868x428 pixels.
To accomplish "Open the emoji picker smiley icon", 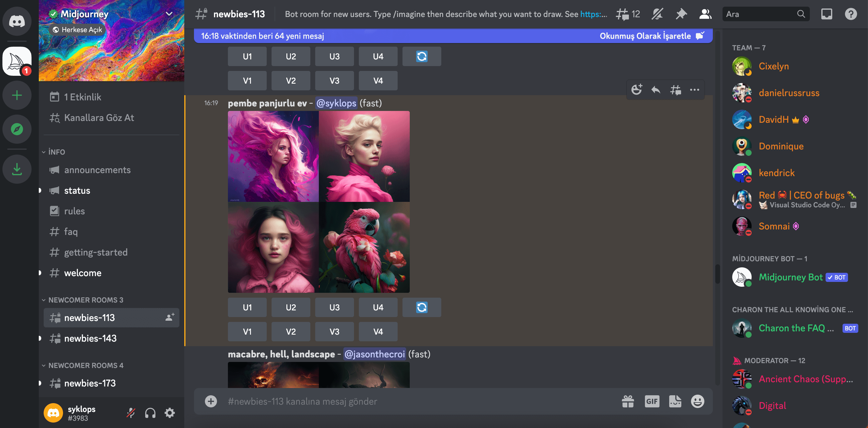I will (697, 401).
